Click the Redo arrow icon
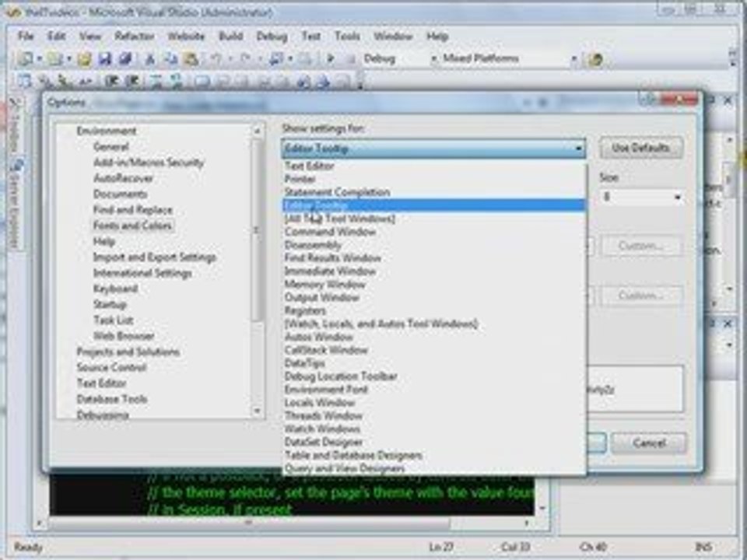Viewport: 747px width, 560px height. pyautogui.click(x=245, y=58)
